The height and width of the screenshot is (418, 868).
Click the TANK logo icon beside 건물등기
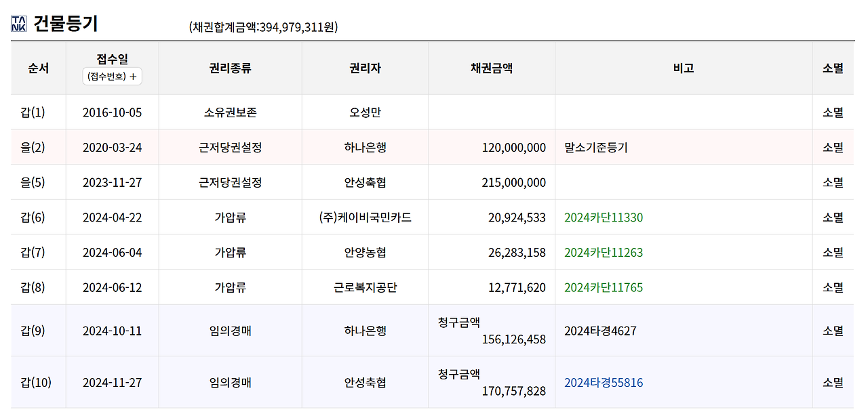click(x=19, y=24)
